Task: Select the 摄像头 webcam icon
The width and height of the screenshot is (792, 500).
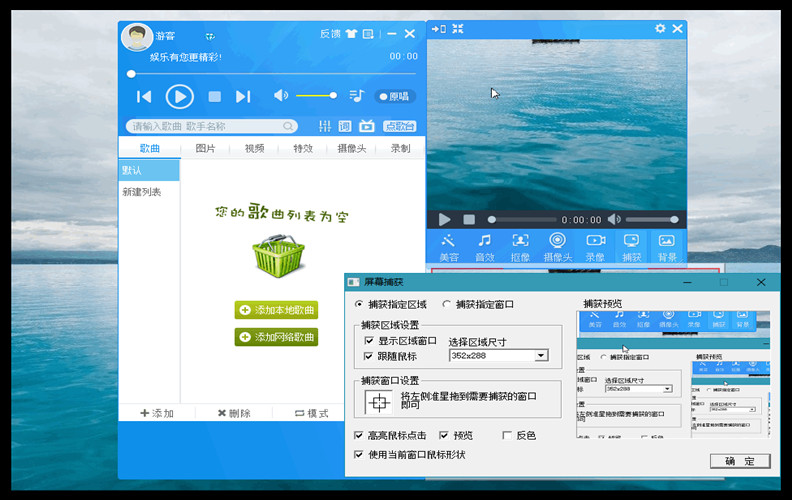Action: 557,245
